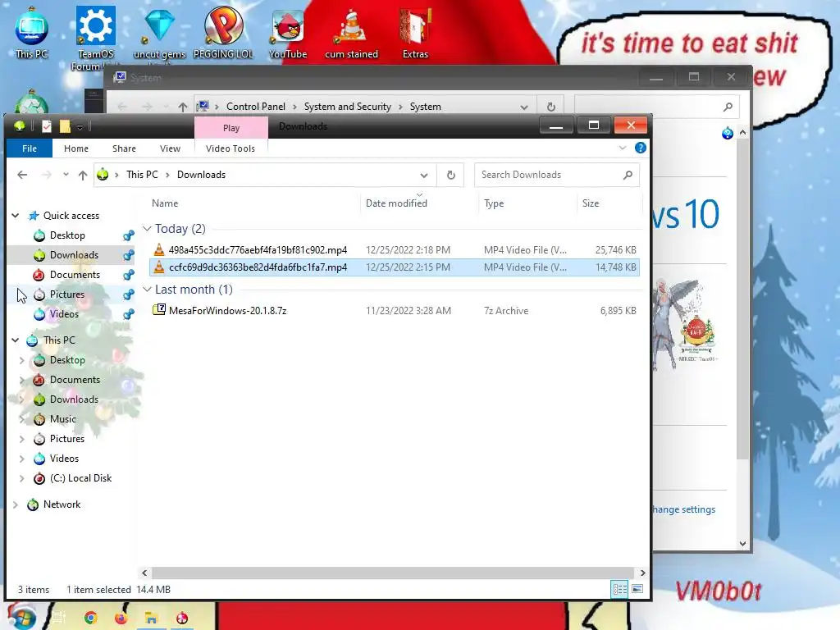The image size is (840, 630).
Task: Open Music under This PC
Action: (x=62, y=419)
